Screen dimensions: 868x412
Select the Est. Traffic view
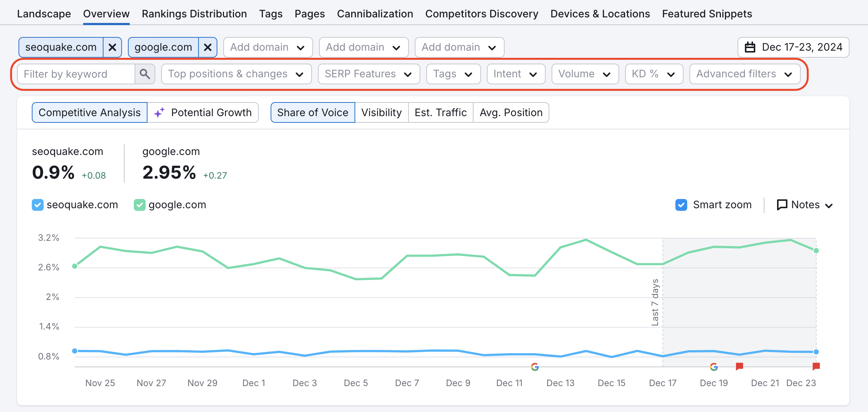[x=440, y=112]
